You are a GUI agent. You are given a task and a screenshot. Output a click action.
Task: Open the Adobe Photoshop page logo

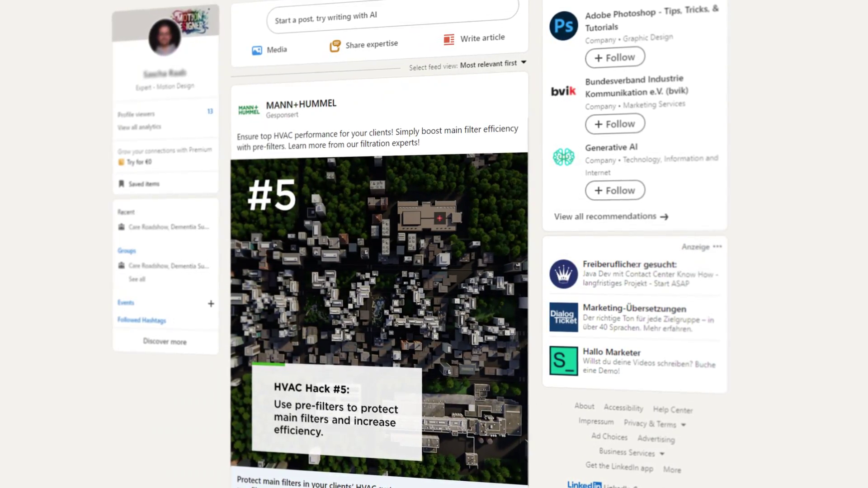tap(563, 26)
